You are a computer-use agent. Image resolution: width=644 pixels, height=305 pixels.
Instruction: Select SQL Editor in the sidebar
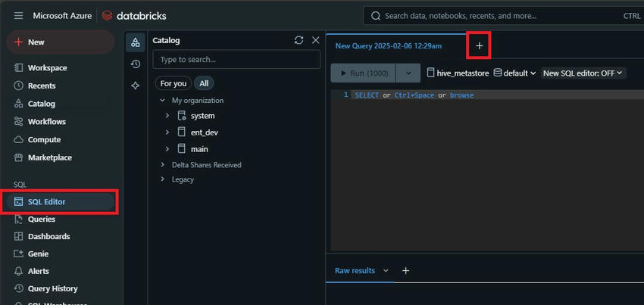point(61,201)
